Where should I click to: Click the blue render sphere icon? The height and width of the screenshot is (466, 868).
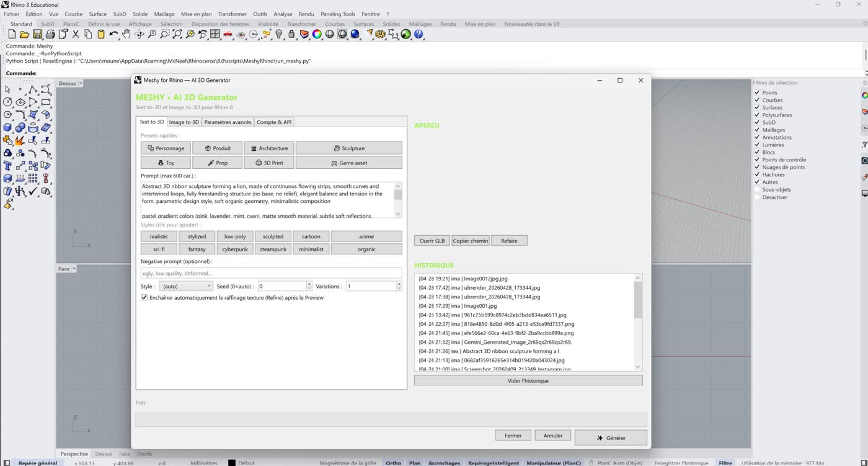point(355,35)
